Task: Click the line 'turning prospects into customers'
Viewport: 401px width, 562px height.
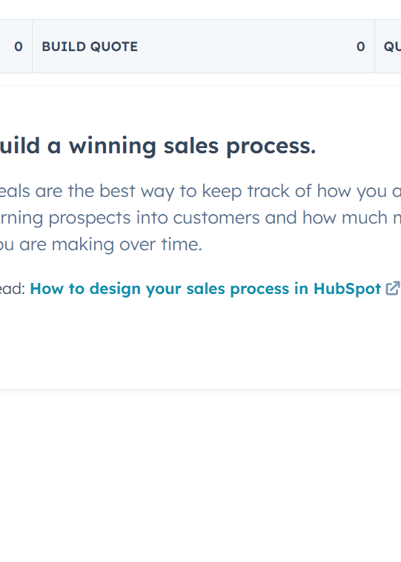Action: pyautogui.click(x=200, y=218)
